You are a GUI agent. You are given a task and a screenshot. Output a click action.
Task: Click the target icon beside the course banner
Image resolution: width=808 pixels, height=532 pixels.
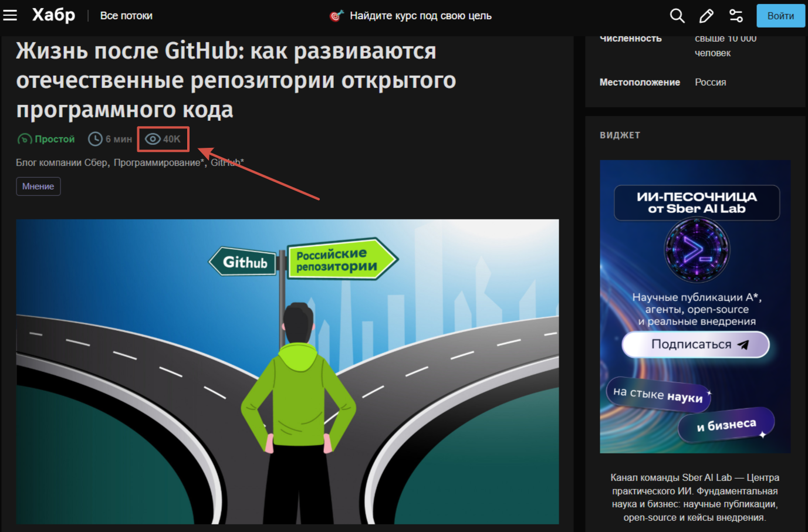[x=336, y=16]
